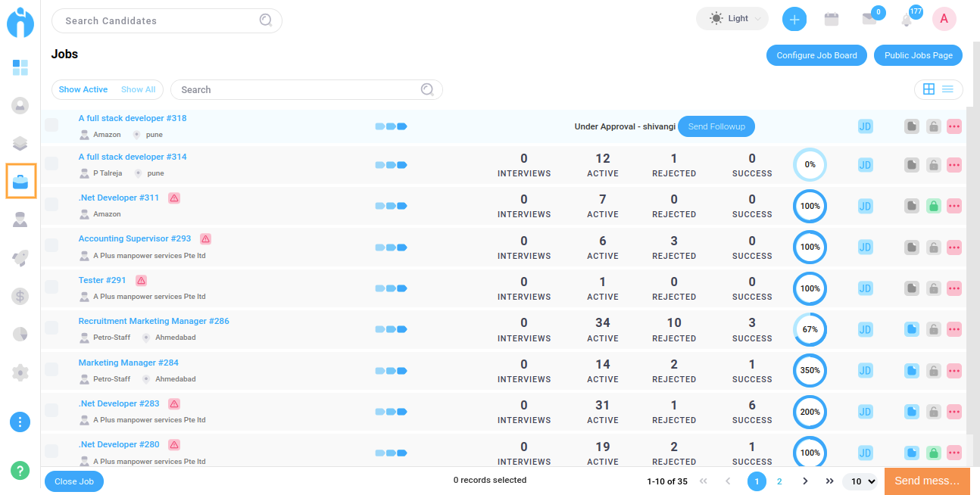Click the 67% progress circle for job #286
The height and width of the screenshot is (495, 980).
tap(810, 329)
